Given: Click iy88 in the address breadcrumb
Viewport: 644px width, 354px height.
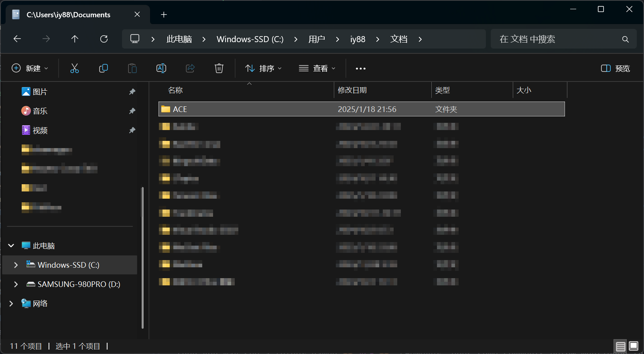Looking at the screenshot, I should [358, 39].
